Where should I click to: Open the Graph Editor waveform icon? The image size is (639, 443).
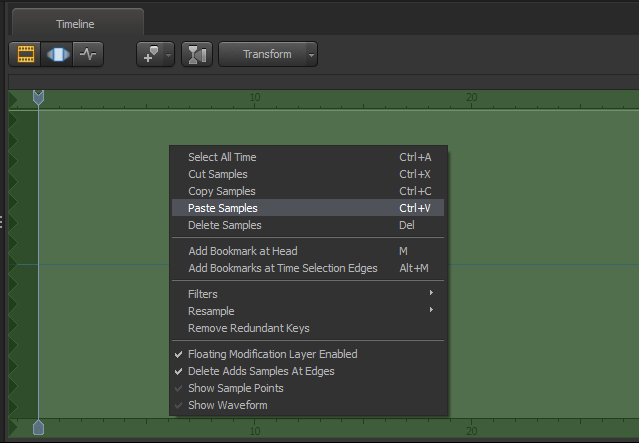pyautogui.click(x=89, y=54)
